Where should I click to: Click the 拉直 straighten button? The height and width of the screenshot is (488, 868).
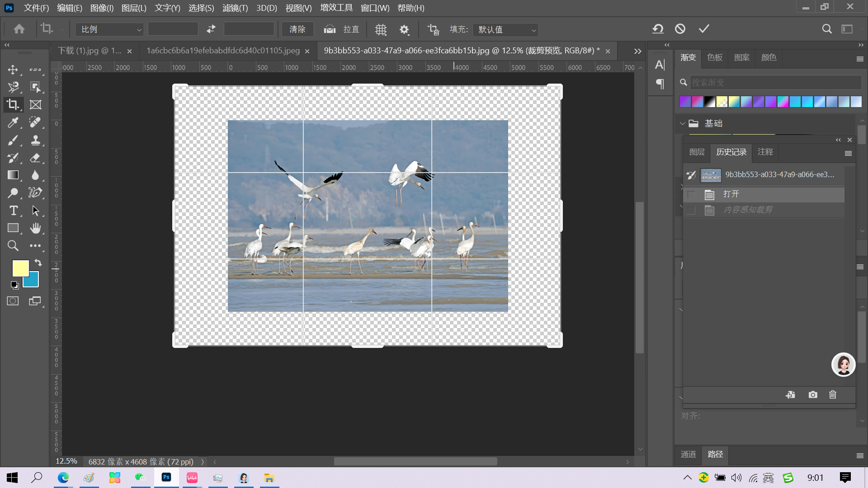(x=342, y=29)
